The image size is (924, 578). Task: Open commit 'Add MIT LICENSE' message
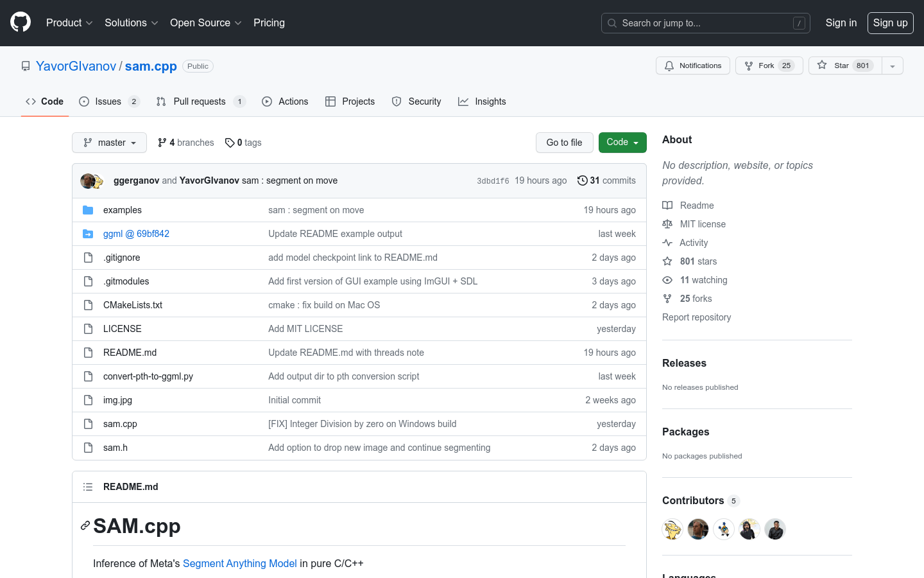tap(305, 329)
